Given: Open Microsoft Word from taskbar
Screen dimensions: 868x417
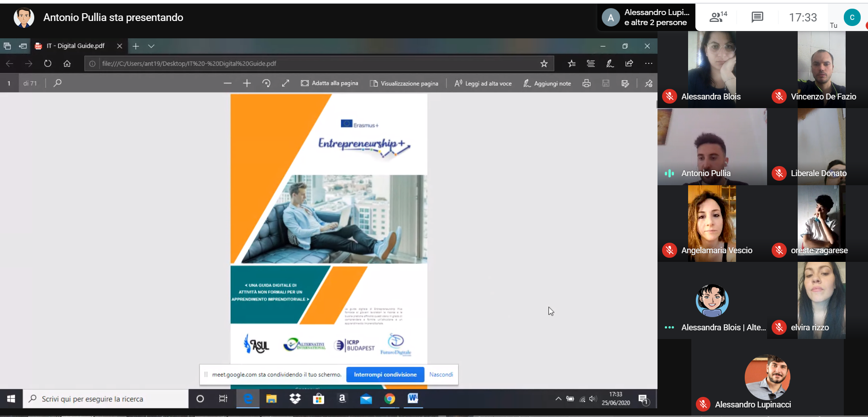Looking at the screenshot, I should (x=413, y=399).
